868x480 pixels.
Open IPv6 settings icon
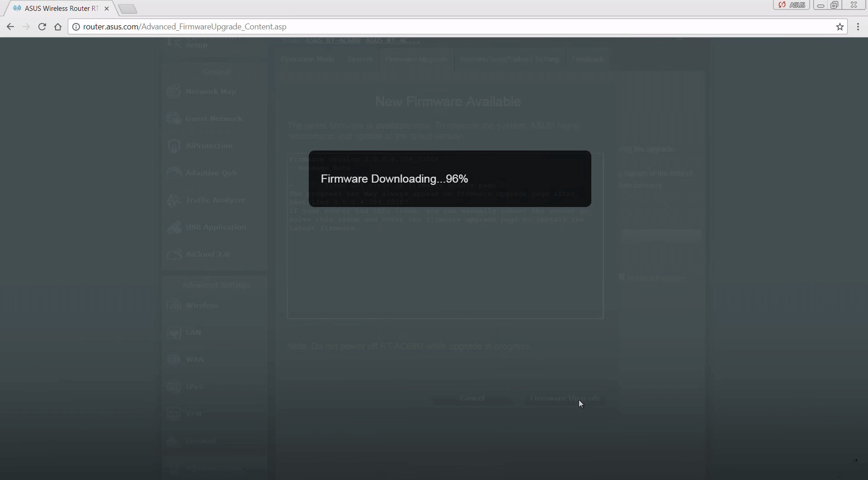point(174,386)
